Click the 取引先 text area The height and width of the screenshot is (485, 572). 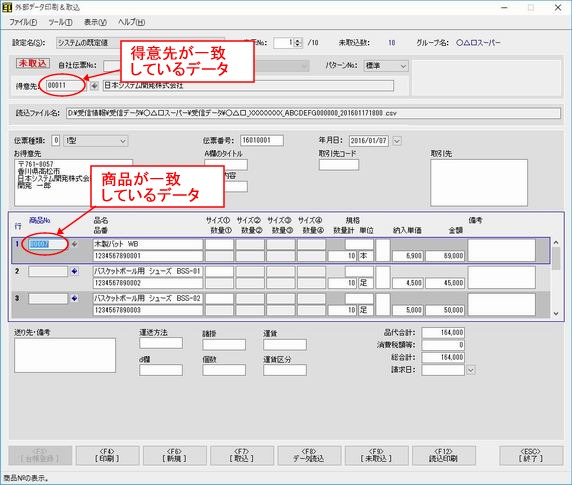click(x=479, y=183)
